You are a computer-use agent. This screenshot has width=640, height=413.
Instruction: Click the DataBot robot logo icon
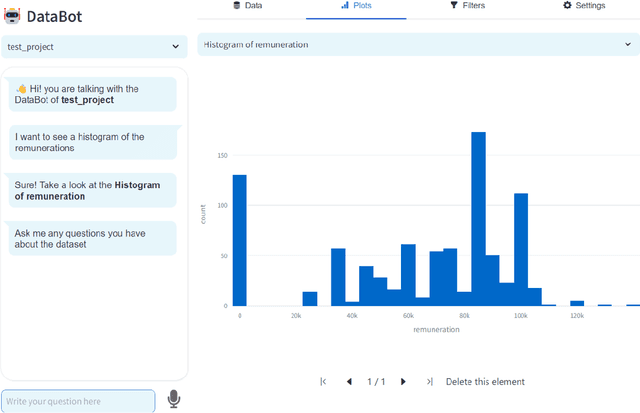tap(13, 14)
